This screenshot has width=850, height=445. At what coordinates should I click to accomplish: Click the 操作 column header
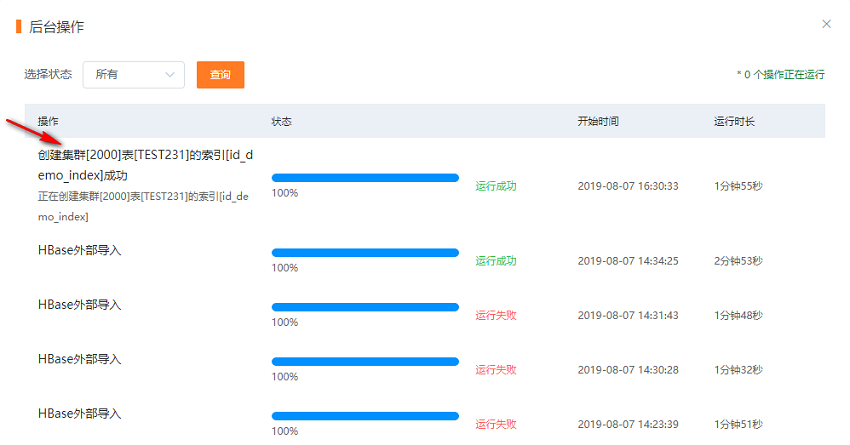[48, 121]
